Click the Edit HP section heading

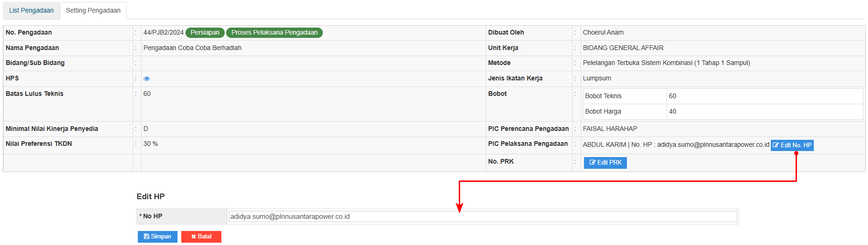150,196
